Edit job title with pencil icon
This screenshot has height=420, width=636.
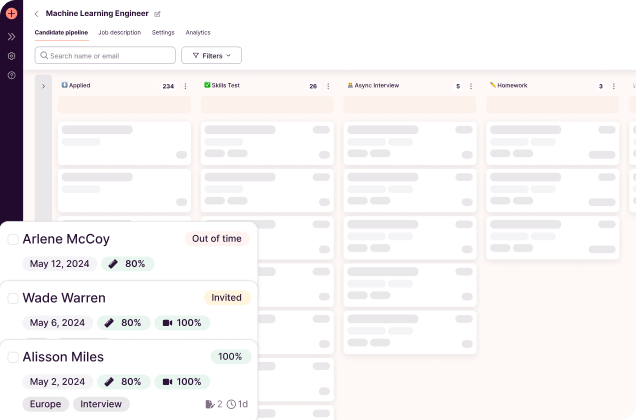coord(157,14)
